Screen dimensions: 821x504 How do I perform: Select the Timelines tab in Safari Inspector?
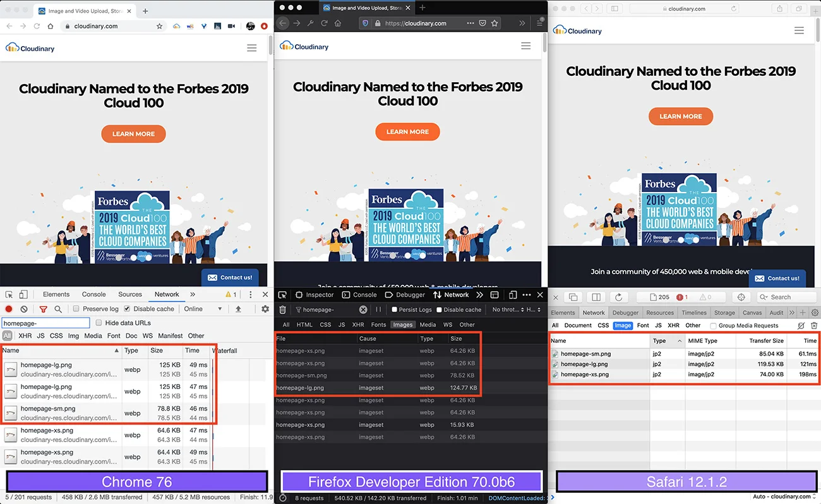694,313
